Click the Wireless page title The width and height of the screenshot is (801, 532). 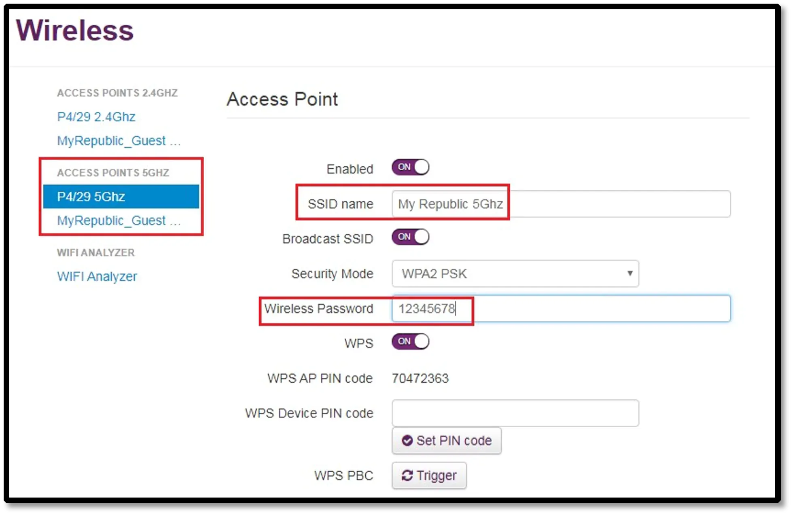coord(75,30)
